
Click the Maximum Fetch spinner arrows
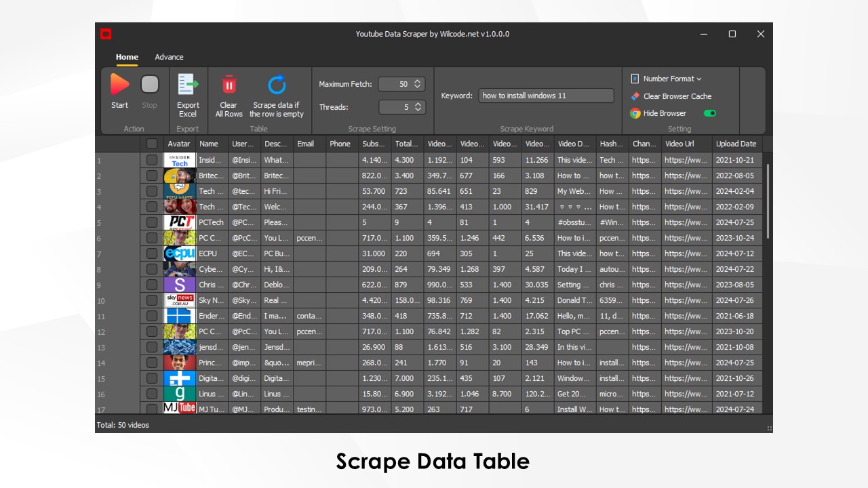[x=418, y=84]
